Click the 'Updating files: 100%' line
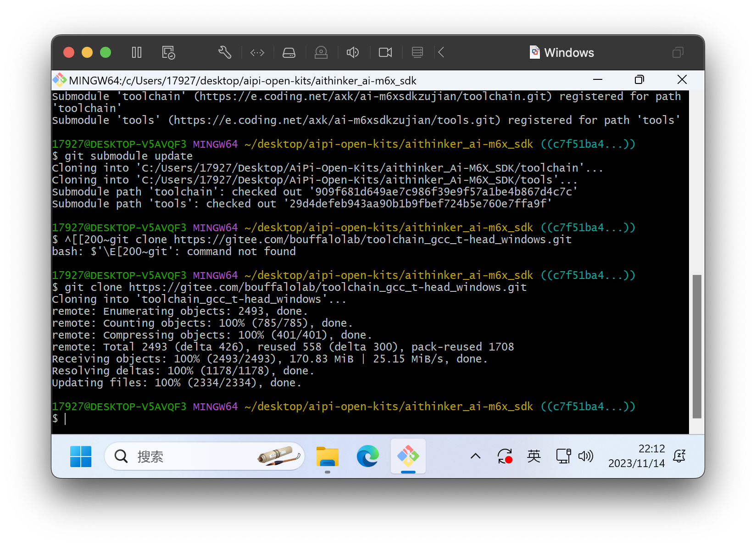Viewport: 756px width, 546px height. (177, 383)
